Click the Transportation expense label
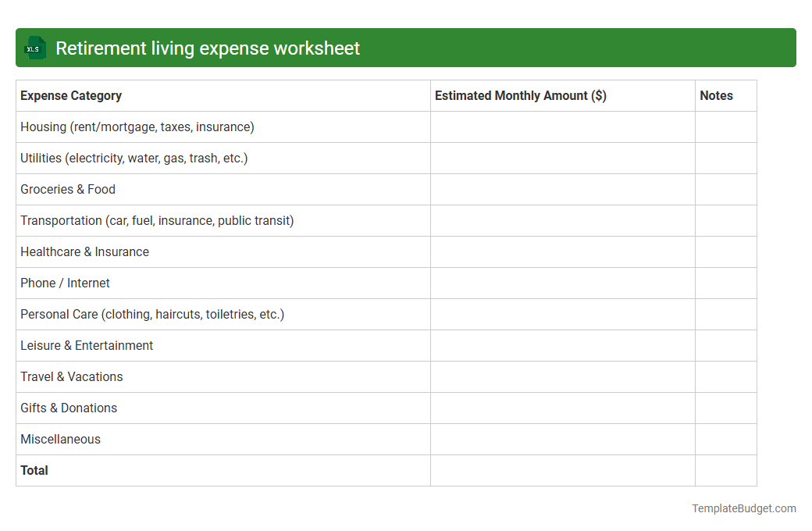812x531 pixels. 157,220
